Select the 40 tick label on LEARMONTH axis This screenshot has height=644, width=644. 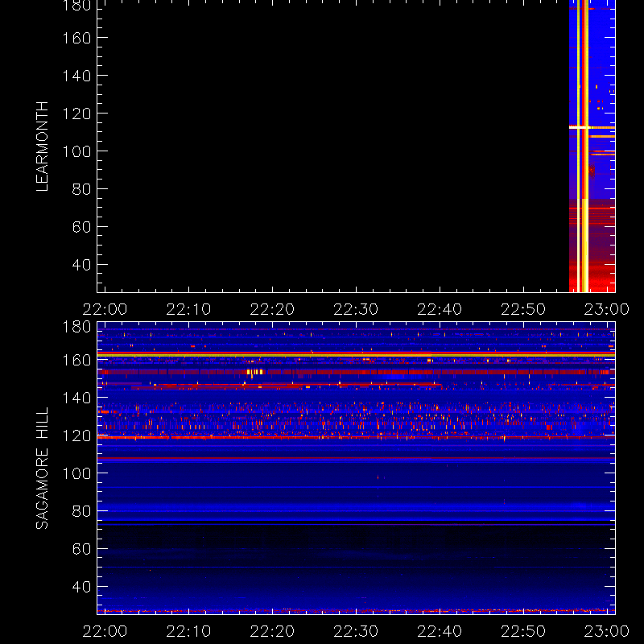(x=81, y=265)
